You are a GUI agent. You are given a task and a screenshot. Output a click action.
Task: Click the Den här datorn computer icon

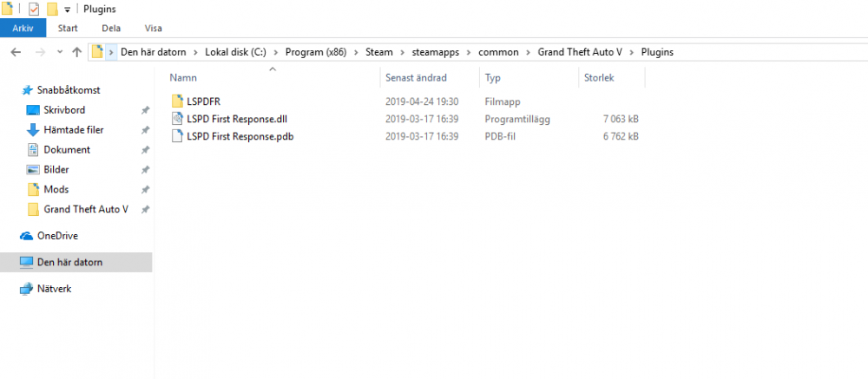[27, 262]
